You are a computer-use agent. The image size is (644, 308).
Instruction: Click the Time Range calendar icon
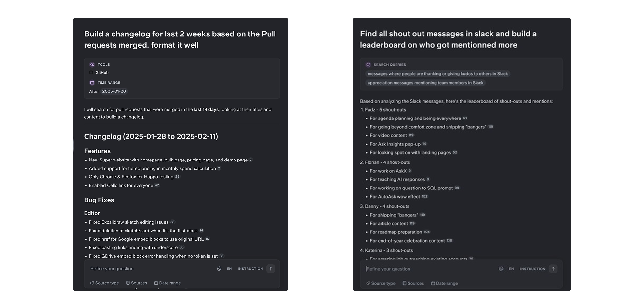click(92, 83)
